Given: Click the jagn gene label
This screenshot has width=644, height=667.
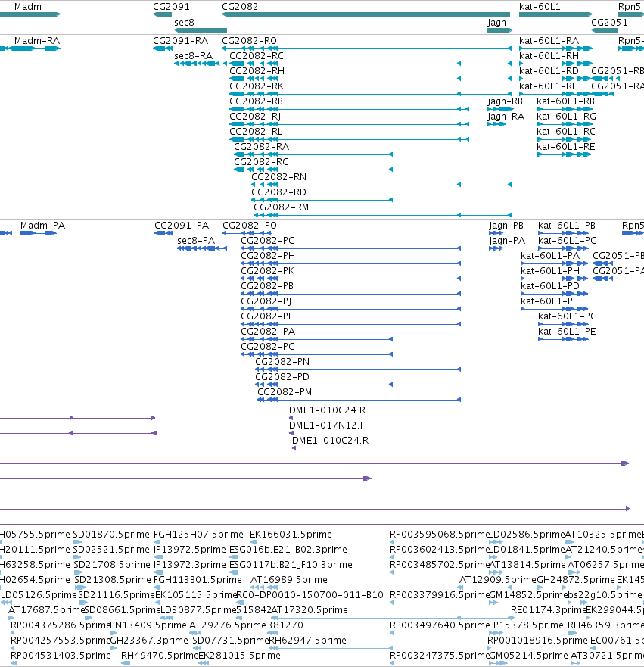Looking at the screenshot, I should pyautogui.click(x=497, y=23).
